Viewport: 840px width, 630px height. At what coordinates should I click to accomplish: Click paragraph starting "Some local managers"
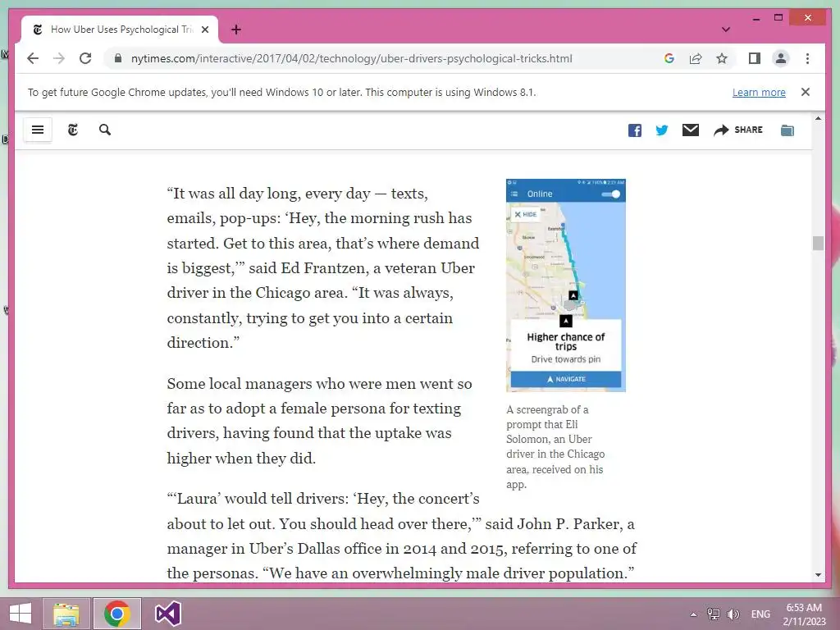[319, 421]
